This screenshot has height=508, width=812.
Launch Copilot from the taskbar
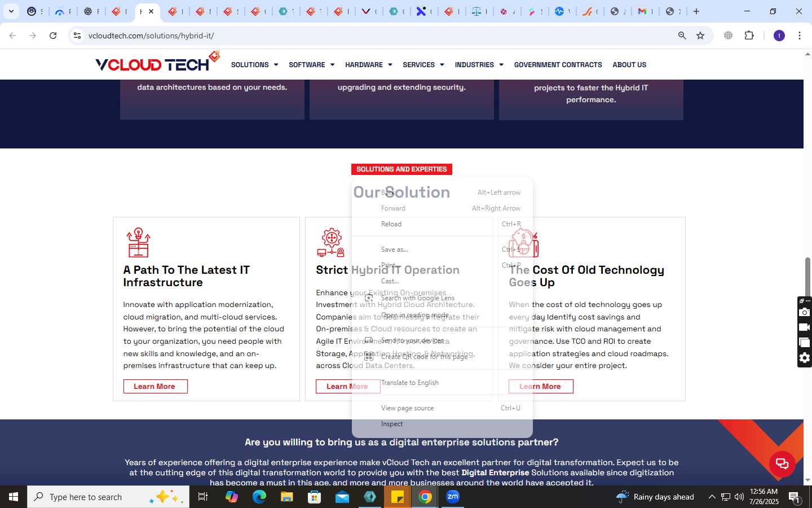coord(232,497)
